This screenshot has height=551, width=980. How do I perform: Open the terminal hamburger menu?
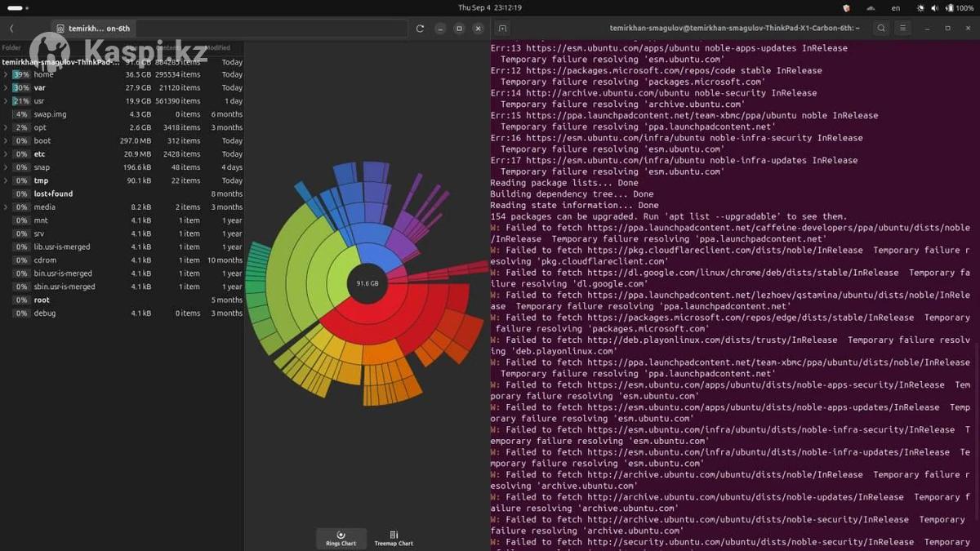(902, 29)
